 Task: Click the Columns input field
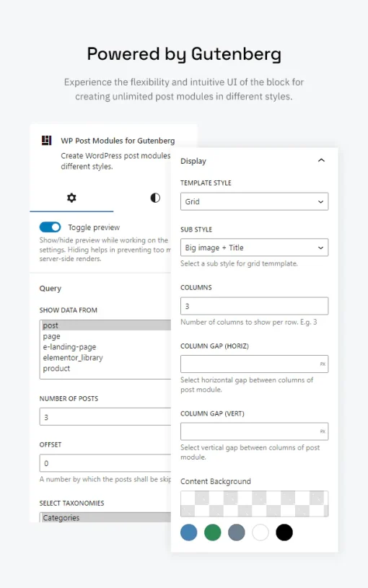254,306
